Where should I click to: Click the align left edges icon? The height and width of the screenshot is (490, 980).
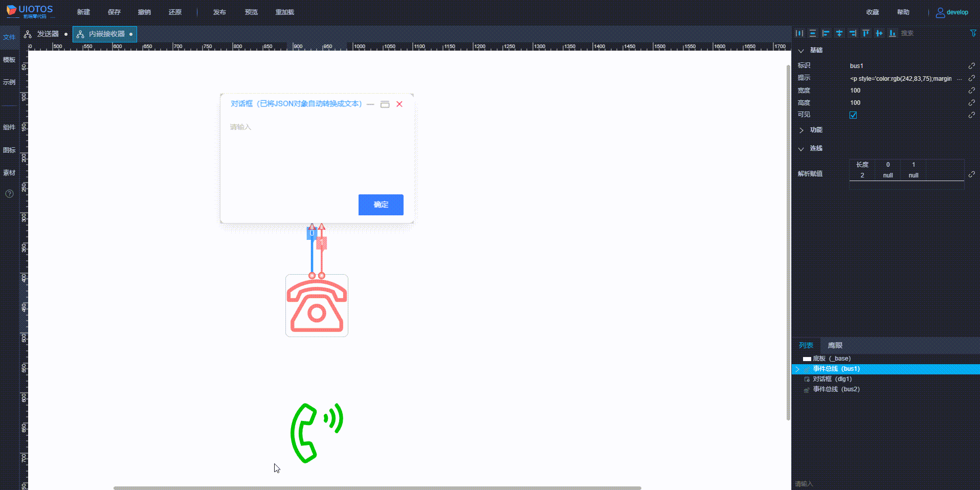pyautogui.click(x=826, y=33)
